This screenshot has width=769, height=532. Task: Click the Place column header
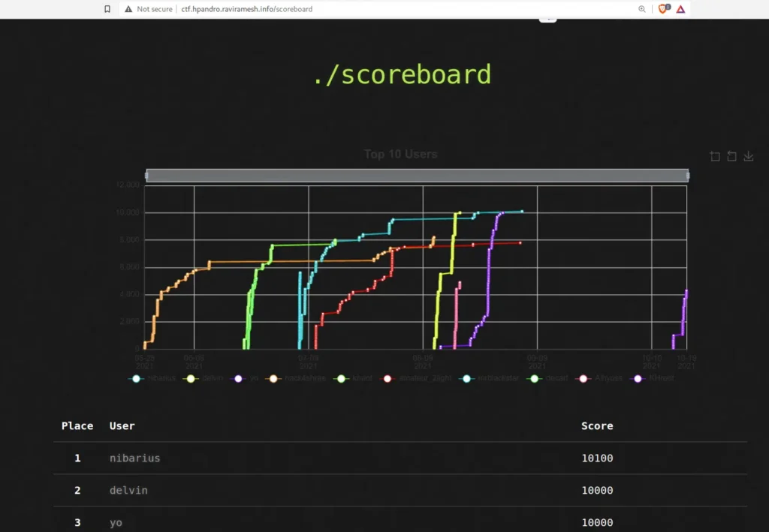[77, 425]
